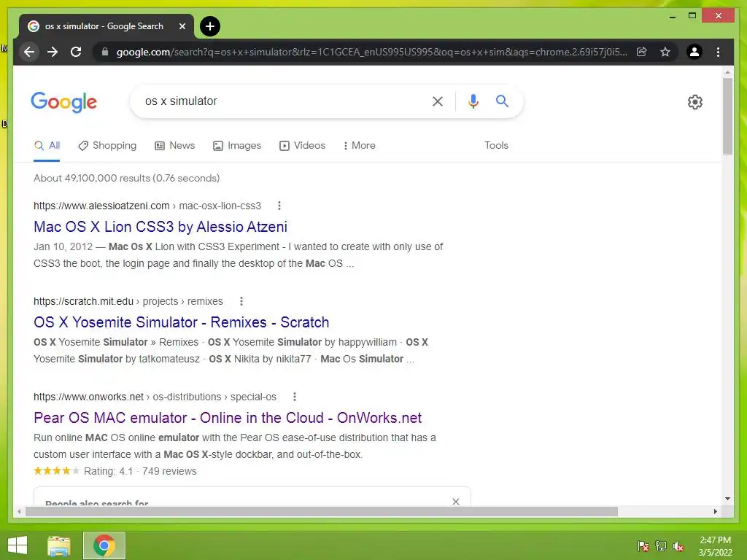Open options dots beside scratch.mit.edu result
The image size is (747, 560).
pos(241,301)
